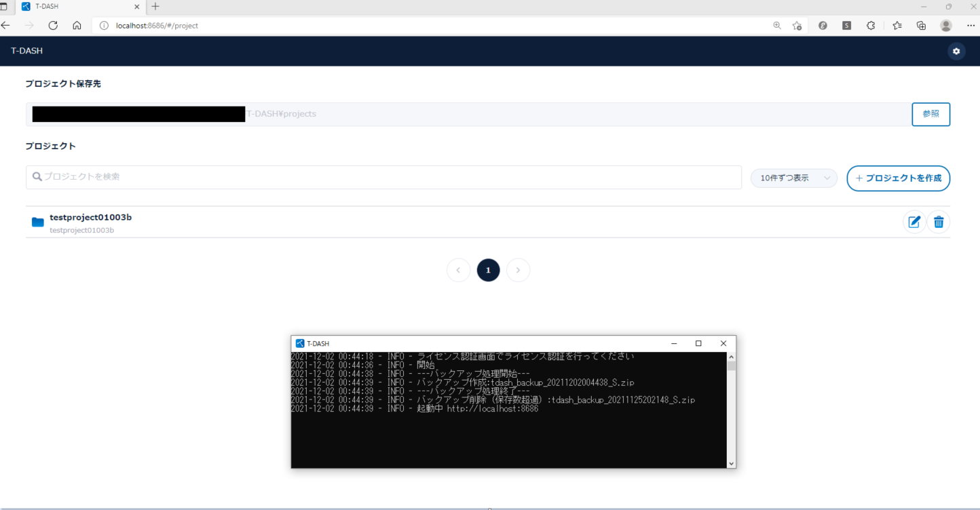Viewport: 980px width, 510px height.
Task: Open the testproject01003b project name
Action: [90, 218]
